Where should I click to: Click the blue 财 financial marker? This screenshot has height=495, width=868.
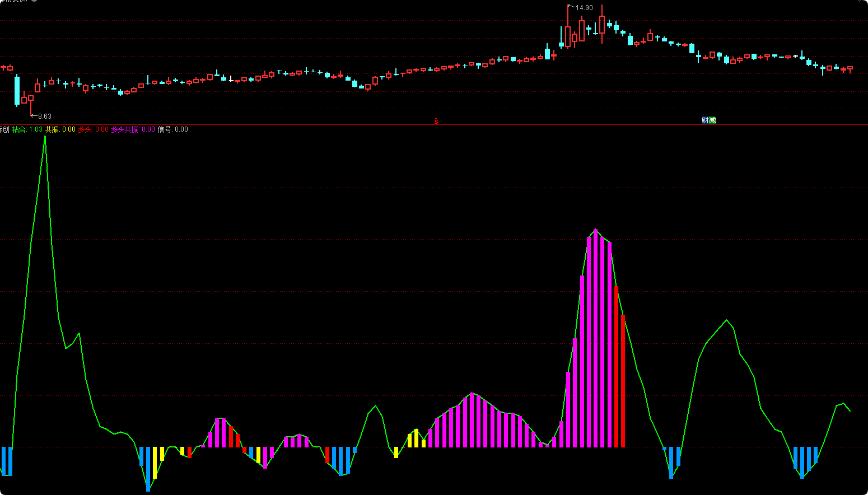(705, 120)
